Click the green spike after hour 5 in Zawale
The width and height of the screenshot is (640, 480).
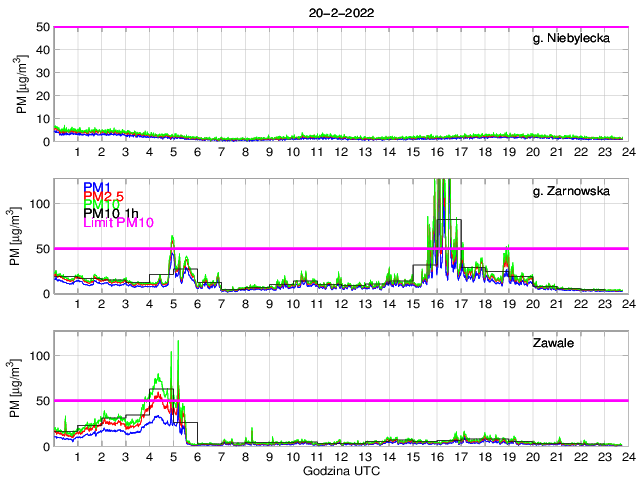point(178,343)
